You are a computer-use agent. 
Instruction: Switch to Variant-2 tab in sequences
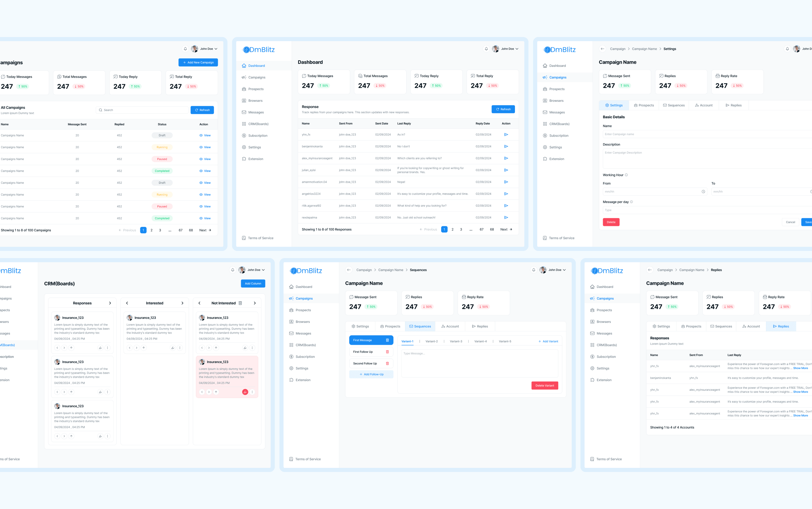(x=432, y=341)
